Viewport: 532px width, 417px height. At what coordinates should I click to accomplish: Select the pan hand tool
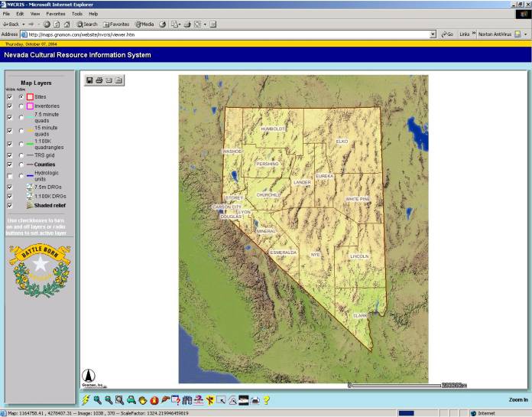click(143, 399)
